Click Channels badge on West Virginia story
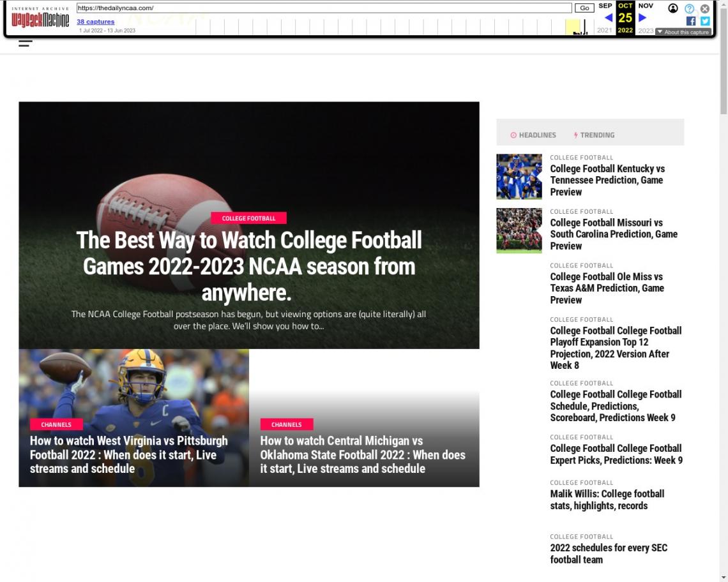728x582 pixels. pos(56,424)
